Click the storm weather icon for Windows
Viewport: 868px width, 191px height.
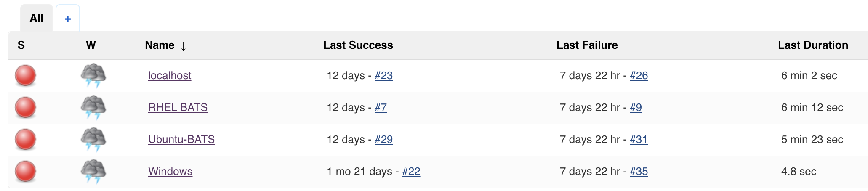(x=93, y=171)
